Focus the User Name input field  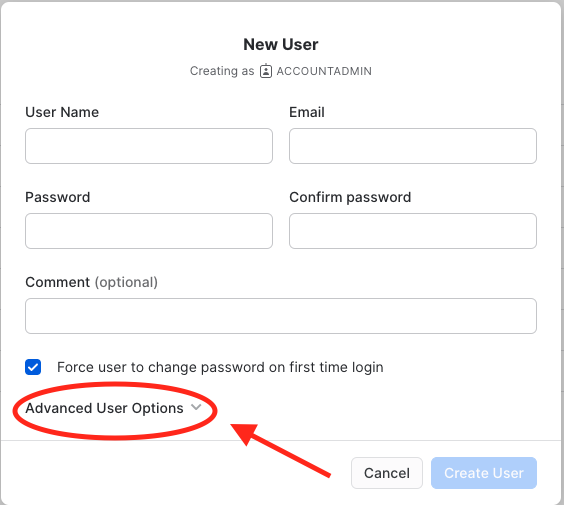[x=149, y=146]
